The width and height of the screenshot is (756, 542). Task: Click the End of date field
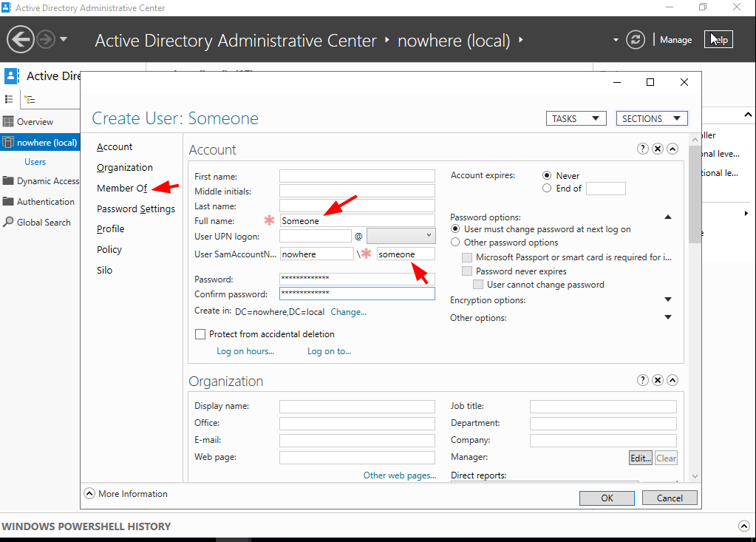pyautogui.click(x=605, y=188)
